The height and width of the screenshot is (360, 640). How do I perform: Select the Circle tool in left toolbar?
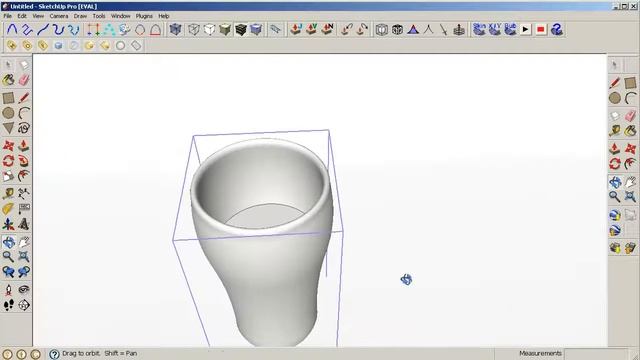(8, 113)
